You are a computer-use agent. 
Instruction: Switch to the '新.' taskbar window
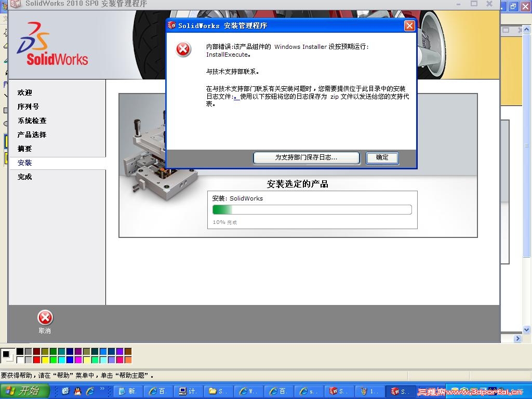[x=128, y=391]
